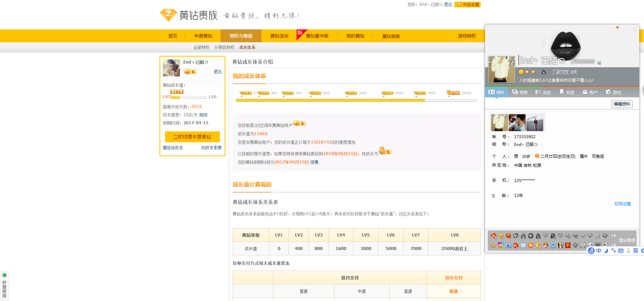Open the envelope mail icon
Viewport: 644px width, 301px height.
pyautogui.click(x=523, y=245)
